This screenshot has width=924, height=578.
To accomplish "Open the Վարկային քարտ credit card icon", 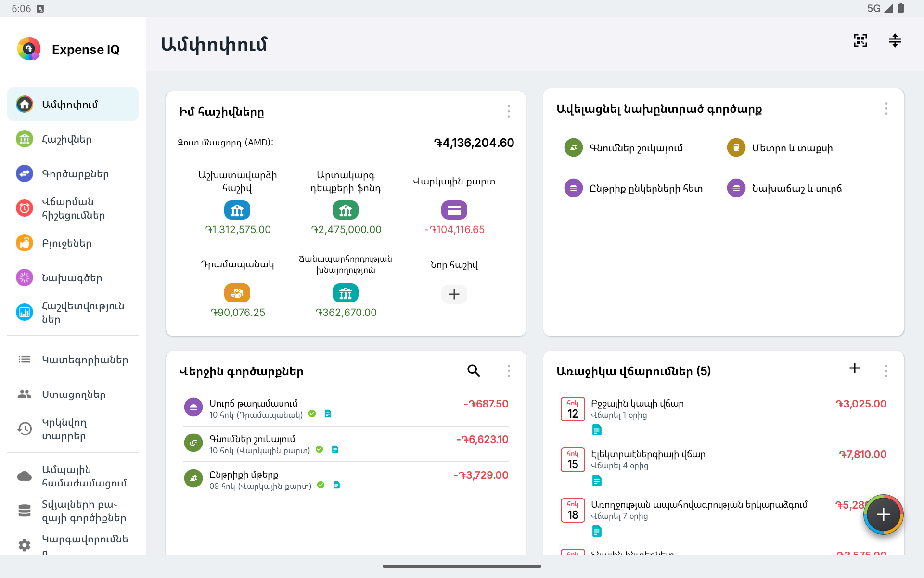I will click(454, 210).
